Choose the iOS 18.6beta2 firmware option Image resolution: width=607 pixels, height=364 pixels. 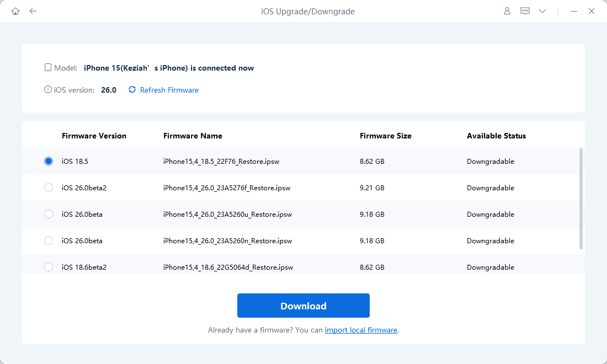coord(49,267)
